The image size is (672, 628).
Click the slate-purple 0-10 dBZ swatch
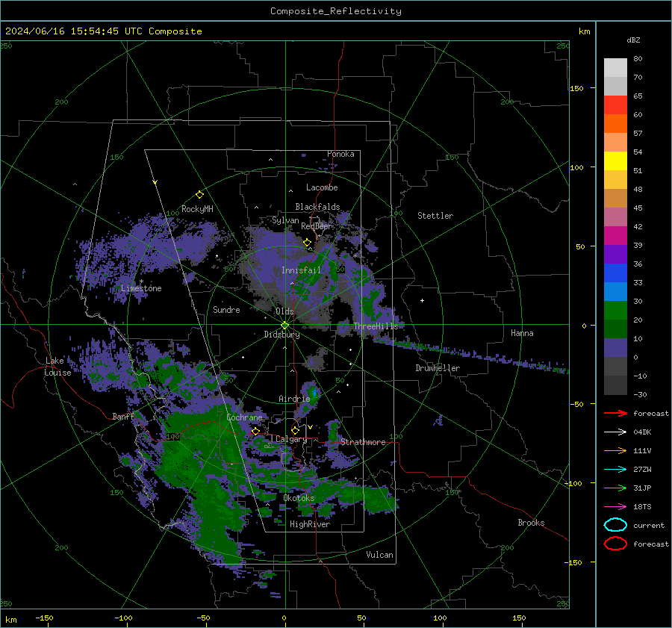coord(615,348)
